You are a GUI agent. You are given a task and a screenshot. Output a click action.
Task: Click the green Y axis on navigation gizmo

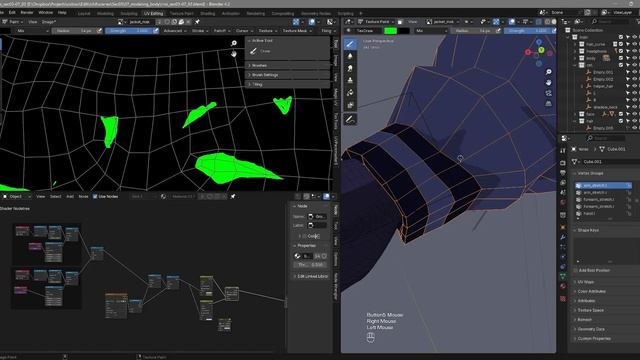[541, 50]
